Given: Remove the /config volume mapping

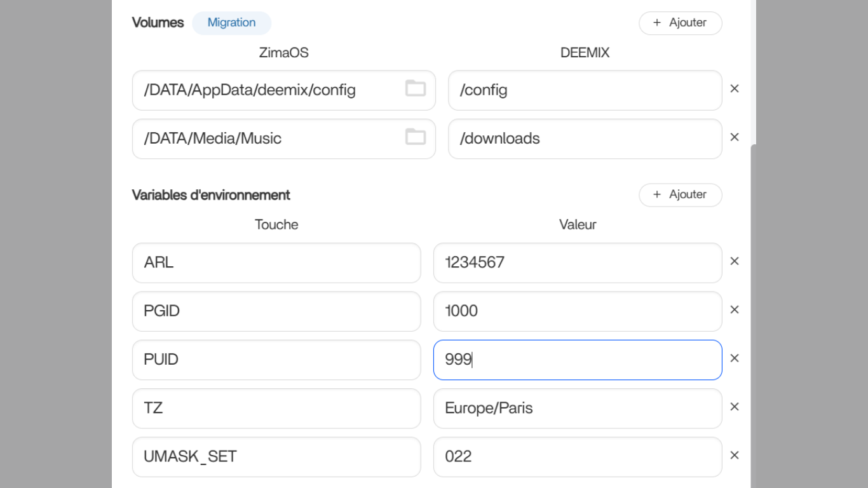Looking at the screenshot, I should 735,89.
